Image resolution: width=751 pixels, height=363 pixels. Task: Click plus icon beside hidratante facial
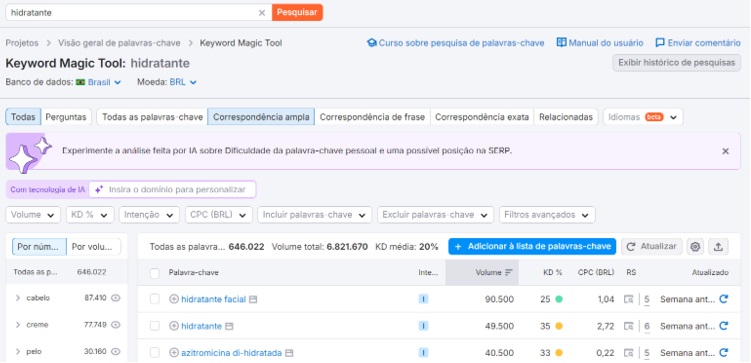click(174, 299)
